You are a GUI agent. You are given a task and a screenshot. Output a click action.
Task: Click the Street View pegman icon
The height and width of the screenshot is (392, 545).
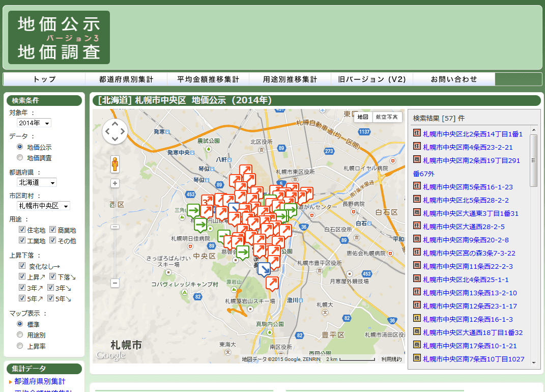(115, 164)
